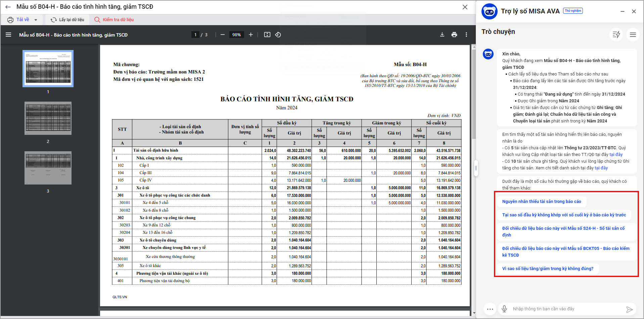Click the row Phương tiện vận tải đường bộ
The height and width of the screenshot is (319, 644).
[x=287, y=281]
